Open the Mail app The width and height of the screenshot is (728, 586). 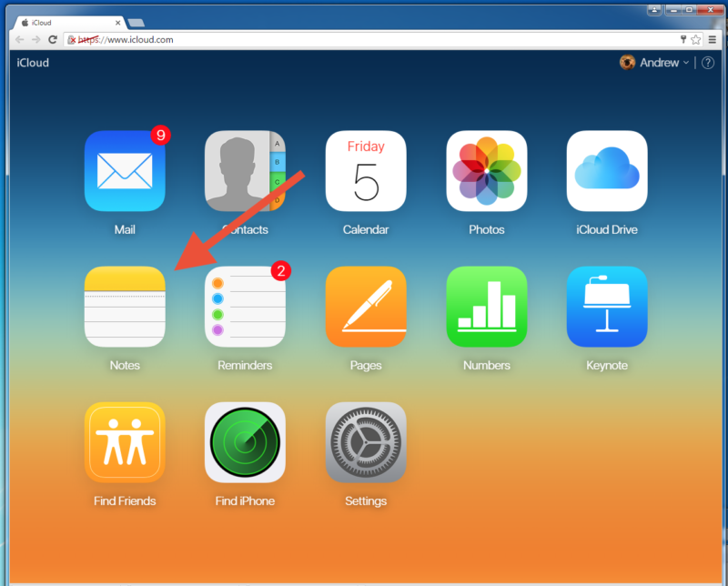(x=125, y=170)
